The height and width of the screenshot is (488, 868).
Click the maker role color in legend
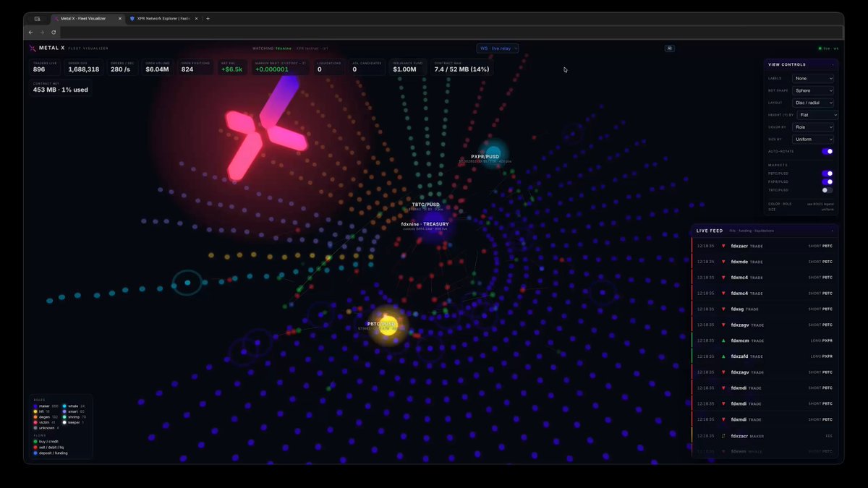click(x=35, y=406)
